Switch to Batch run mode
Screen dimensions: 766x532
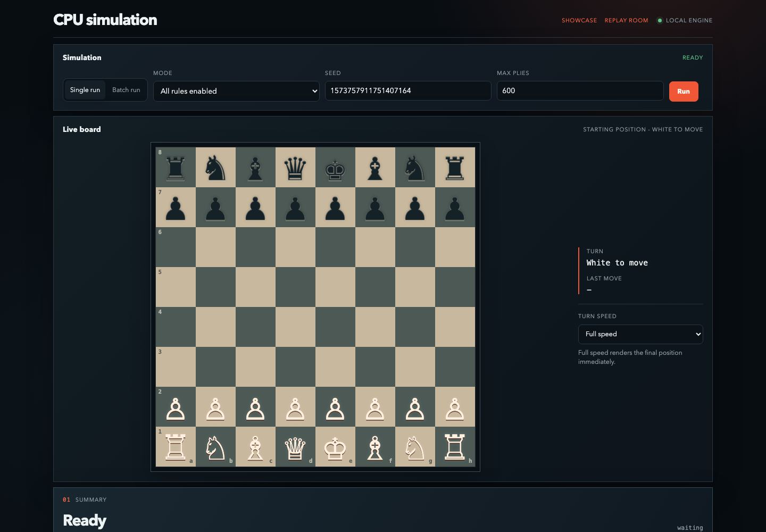[126, 90]
